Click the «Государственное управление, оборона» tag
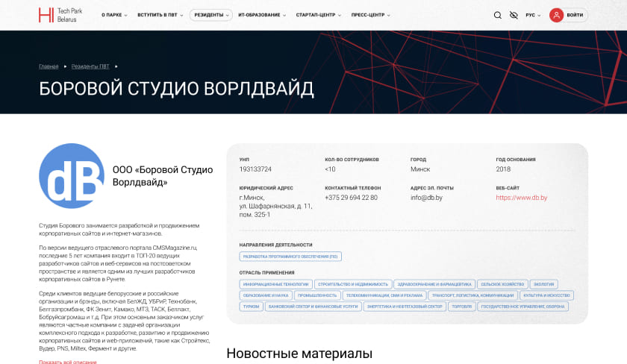This screenshot has height=364, width=627. 523,307
